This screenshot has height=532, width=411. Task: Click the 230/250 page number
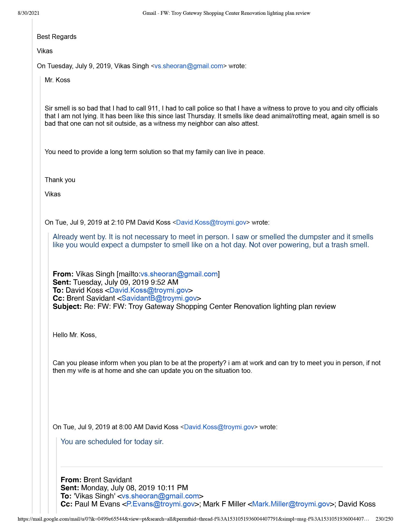(384, 519)
